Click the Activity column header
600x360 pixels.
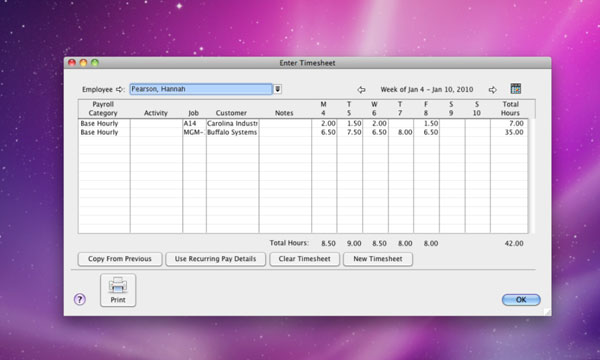156,113
